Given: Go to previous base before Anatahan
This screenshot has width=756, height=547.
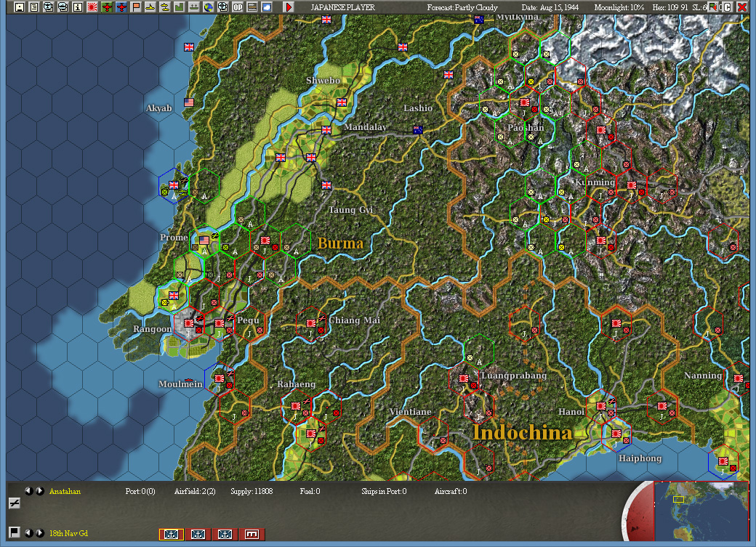Looking at the screenshot, I should pyautogui.click(x=29, y=491).
